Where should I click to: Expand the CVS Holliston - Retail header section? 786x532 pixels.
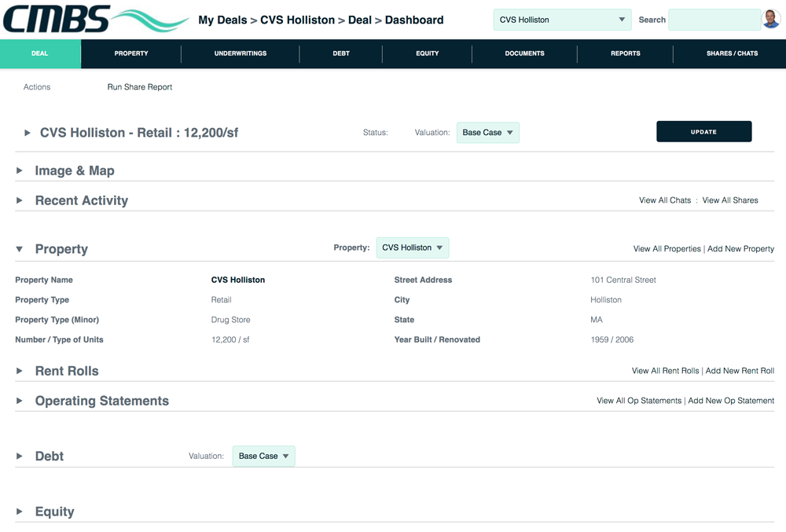(x=28, y=133)
